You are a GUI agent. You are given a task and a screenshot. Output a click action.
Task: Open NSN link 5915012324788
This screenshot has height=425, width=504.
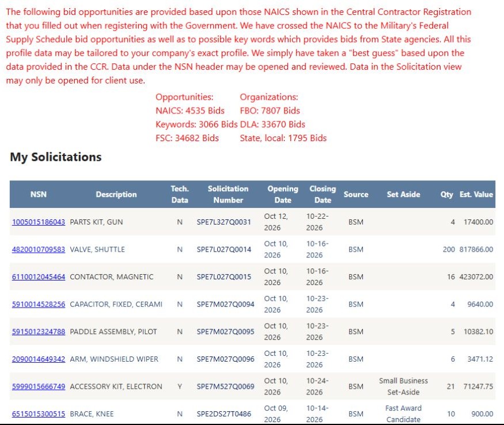coord(39,332)
